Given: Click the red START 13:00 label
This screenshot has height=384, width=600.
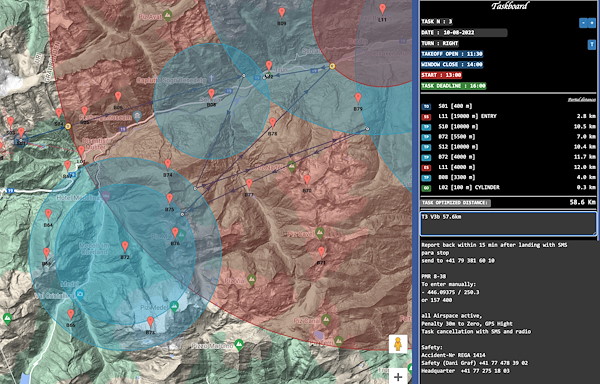Looking at the screenshot, I should pyautogui.click(x=441, y=75).
